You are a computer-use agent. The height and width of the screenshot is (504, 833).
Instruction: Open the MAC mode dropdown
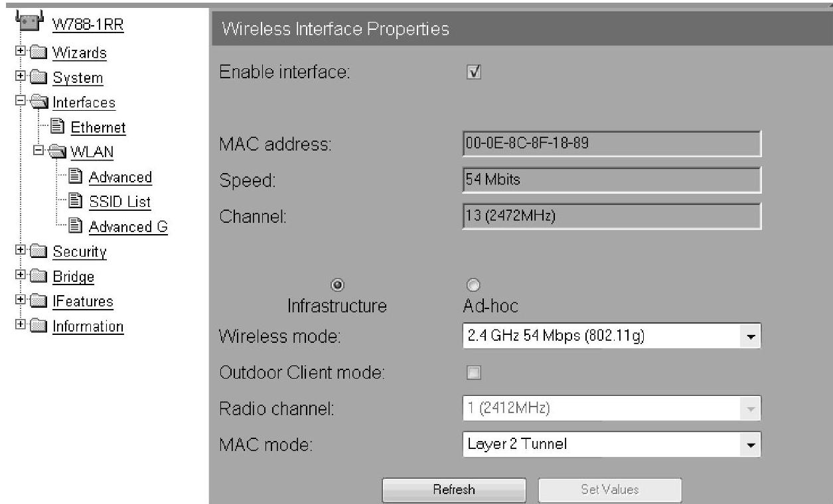[x=611, y=444]
